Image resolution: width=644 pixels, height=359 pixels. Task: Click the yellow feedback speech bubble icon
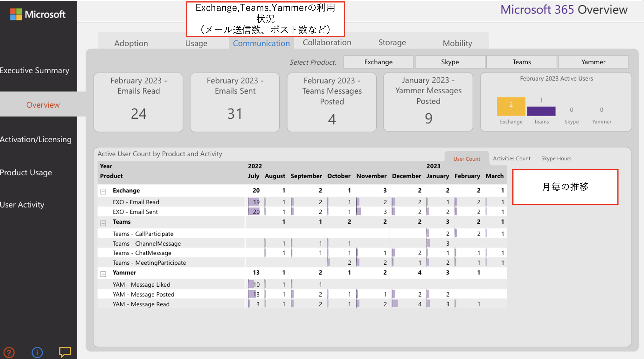(x=65, y=352)
